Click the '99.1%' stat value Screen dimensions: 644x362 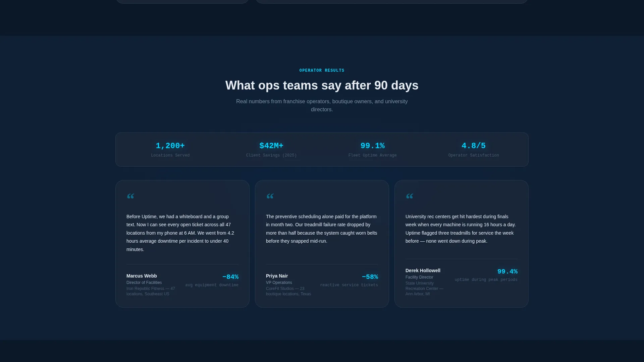(x=373, y=146)
